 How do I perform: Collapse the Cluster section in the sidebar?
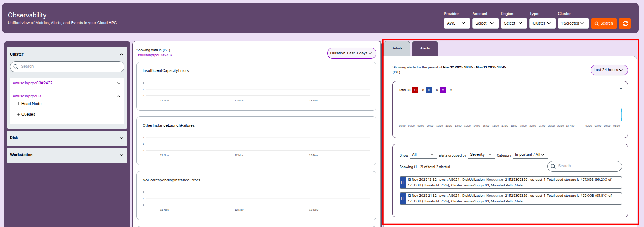click(x=122, y=54)
